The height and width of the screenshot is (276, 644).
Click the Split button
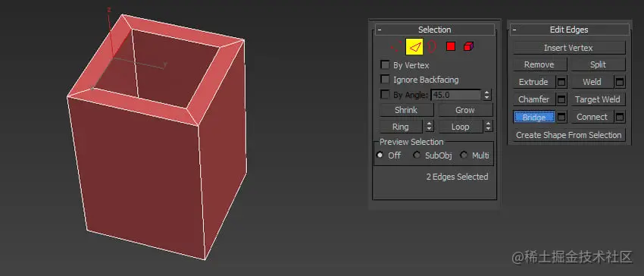[598, 64]
